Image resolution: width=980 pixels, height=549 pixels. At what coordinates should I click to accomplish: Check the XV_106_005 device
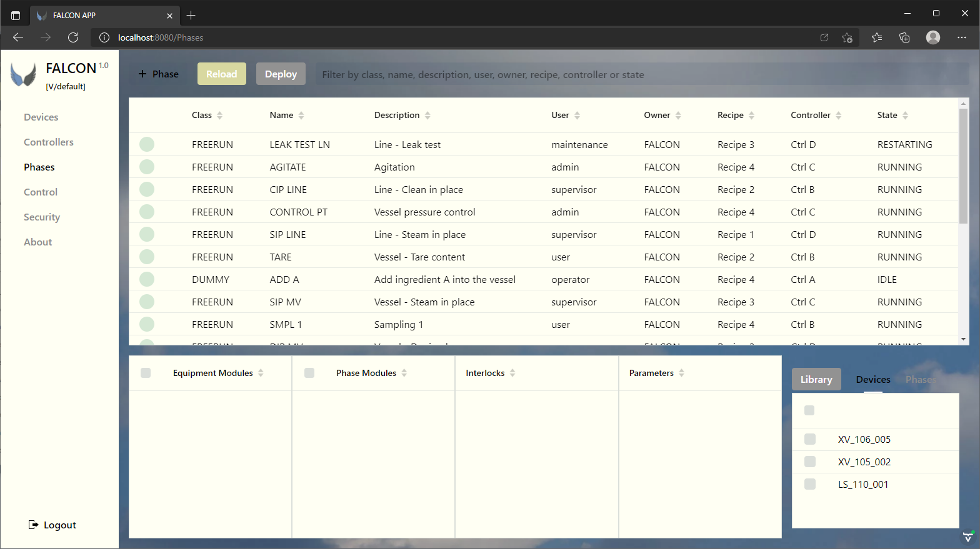810,439
